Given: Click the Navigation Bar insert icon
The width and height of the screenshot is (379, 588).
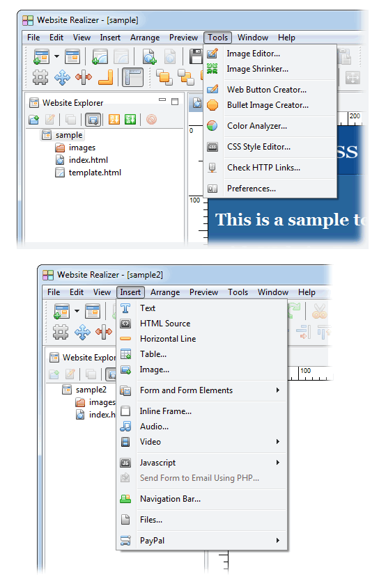Looking at the screenshot, I should coord(125,499).
